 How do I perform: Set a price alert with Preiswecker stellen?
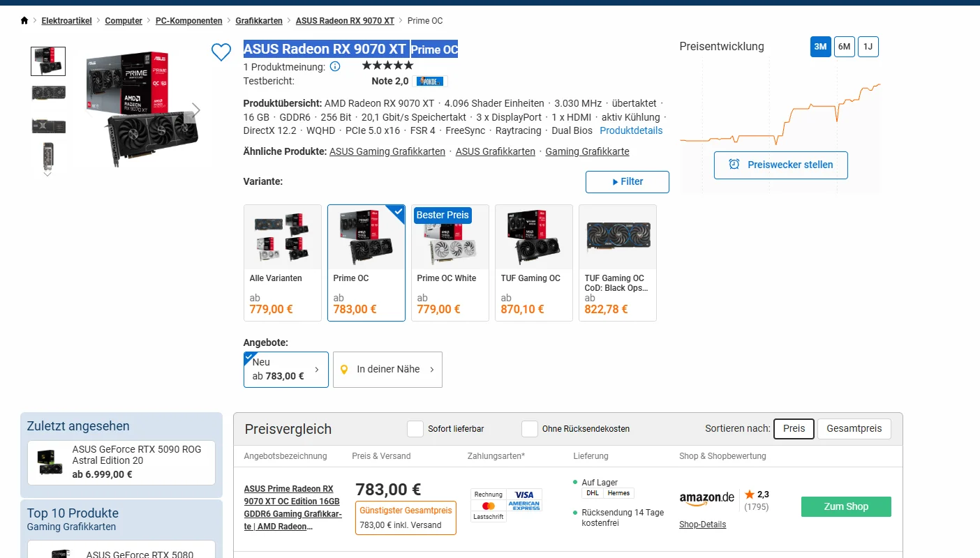point(781,165)
